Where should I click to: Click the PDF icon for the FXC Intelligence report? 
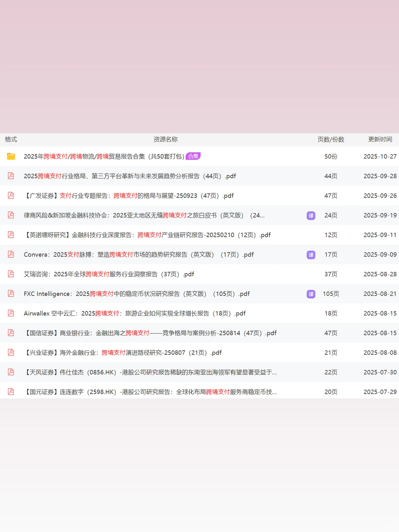pyautogui.click(x=11, y=293)
